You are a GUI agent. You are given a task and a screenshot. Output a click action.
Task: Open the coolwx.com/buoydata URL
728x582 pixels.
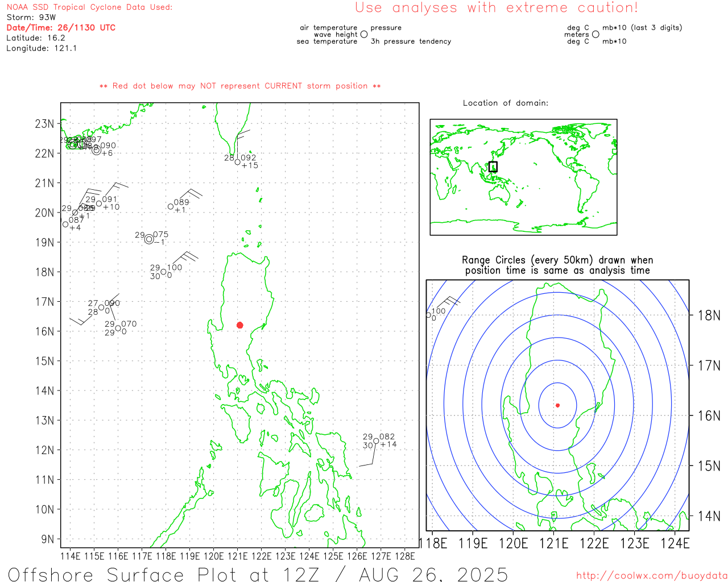tap(652, 575)
